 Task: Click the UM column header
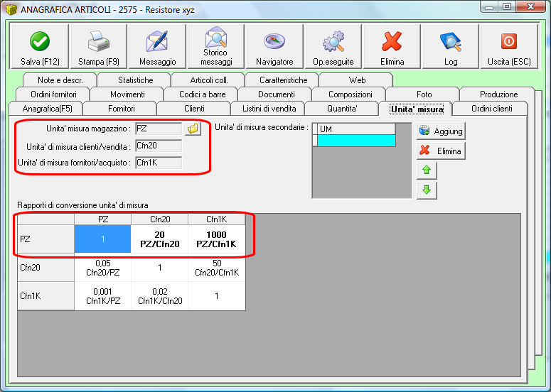pos(356,129)
